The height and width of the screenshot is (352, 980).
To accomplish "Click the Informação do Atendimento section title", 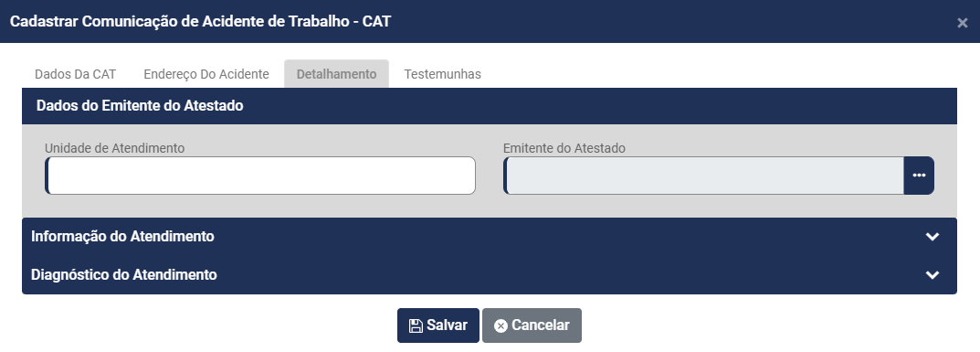I will 122,236.
